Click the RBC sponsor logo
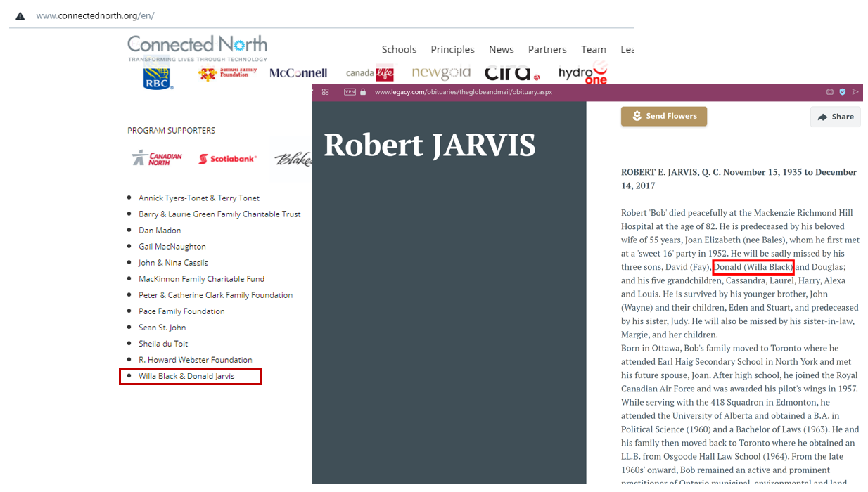 [x=158, y=77]
